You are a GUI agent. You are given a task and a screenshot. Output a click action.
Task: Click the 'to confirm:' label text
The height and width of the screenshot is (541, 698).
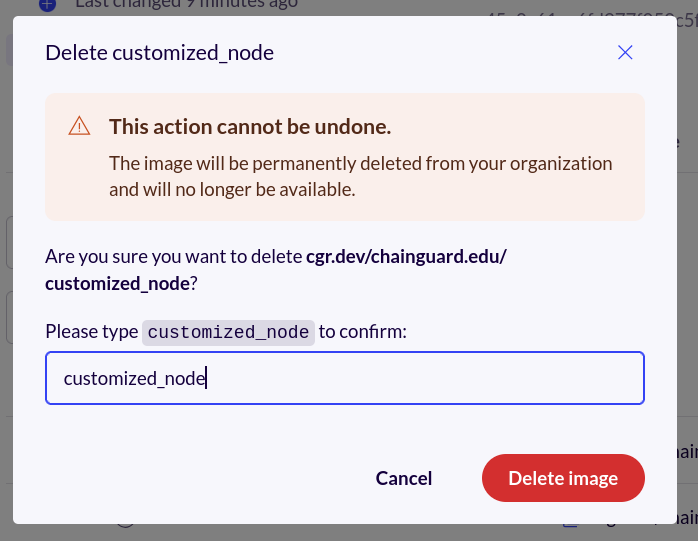pos(363,332)
